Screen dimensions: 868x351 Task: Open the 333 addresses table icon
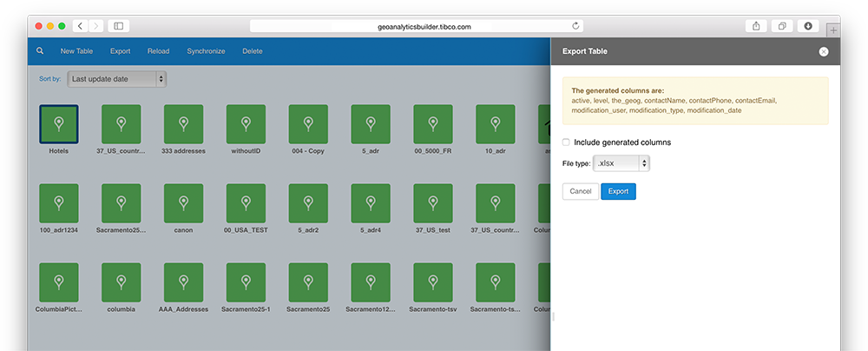(x=183, y=124)
